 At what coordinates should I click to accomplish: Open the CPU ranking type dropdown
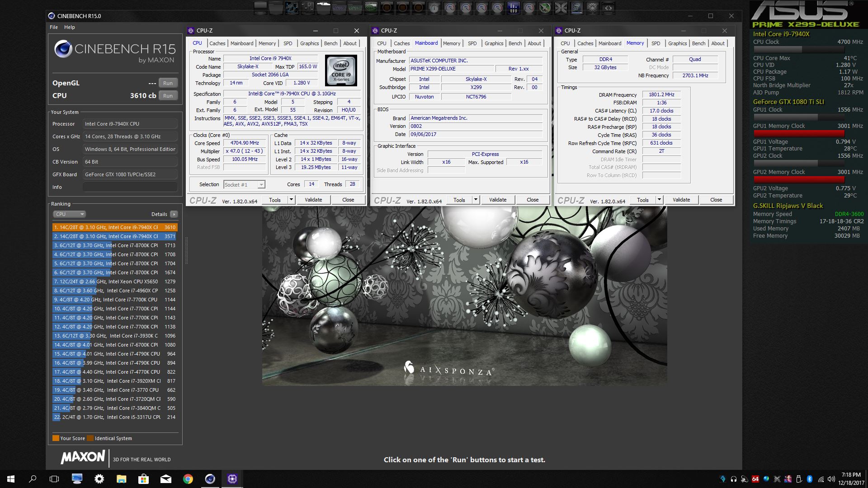69,214
